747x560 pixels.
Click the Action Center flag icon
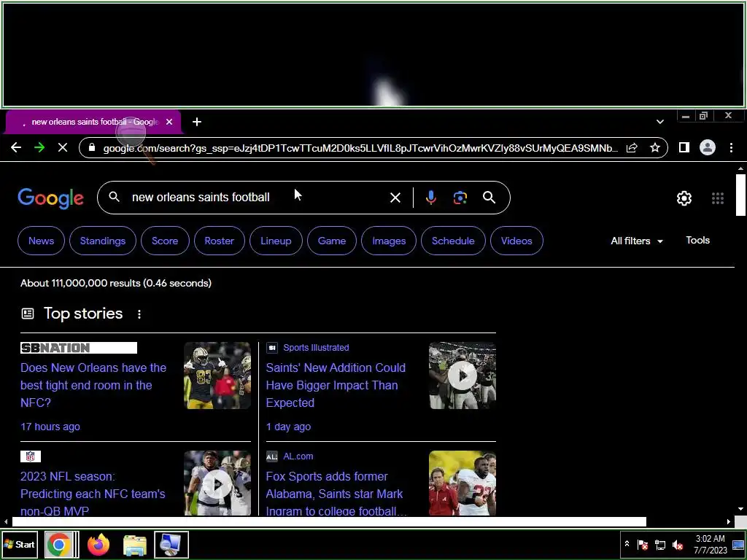click(x=642, y=544)
